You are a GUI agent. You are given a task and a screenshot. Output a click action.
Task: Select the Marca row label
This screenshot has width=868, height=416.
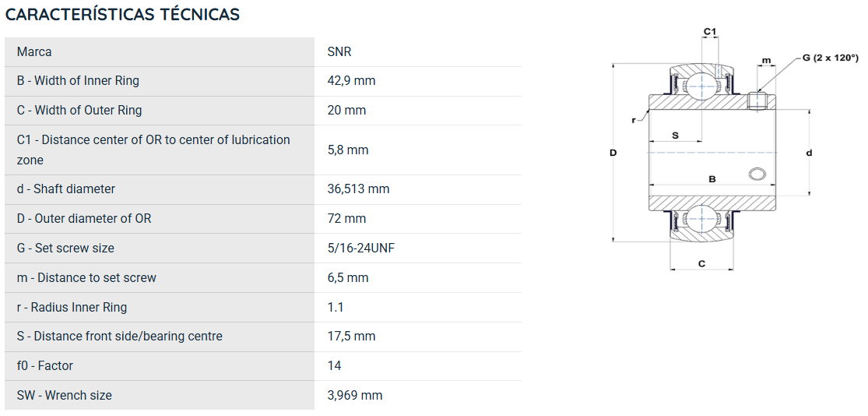point(34,51)
